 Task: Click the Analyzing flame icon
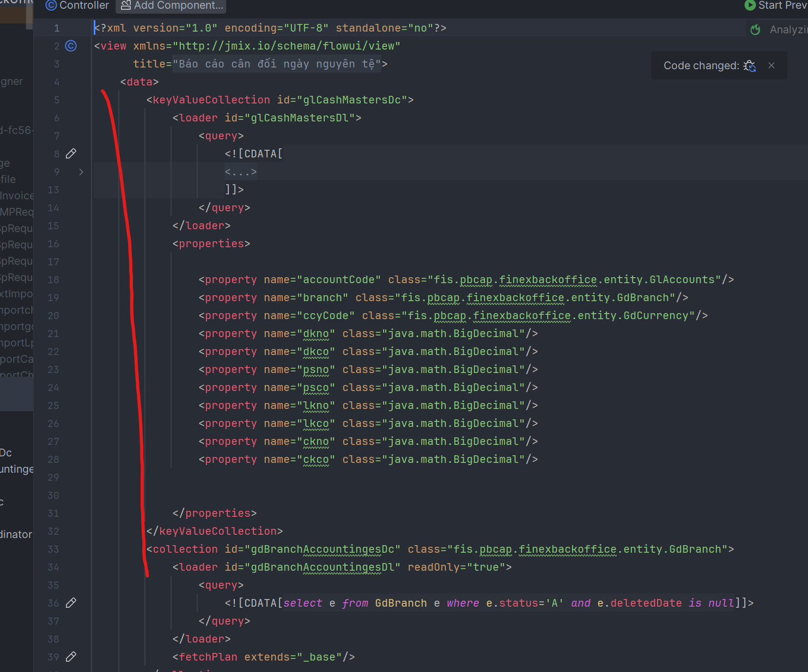click(755, 29)
